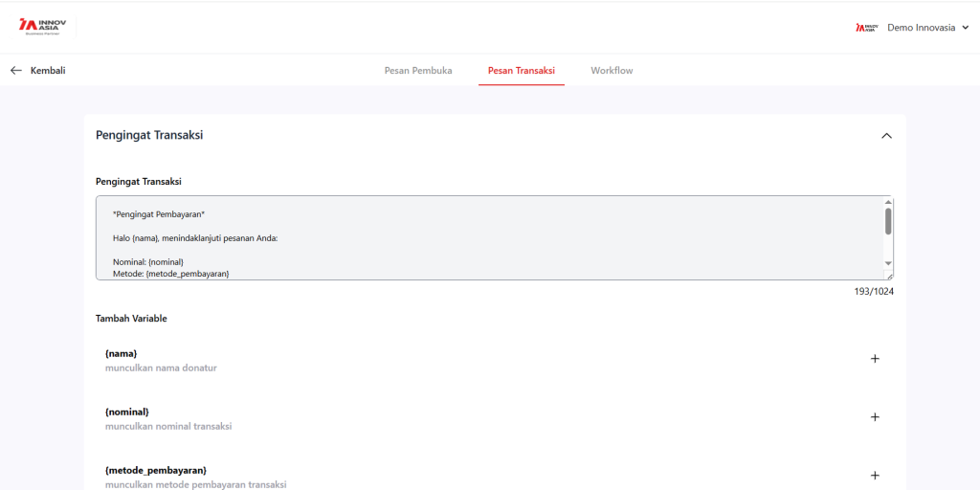Click the Innov Asia logo in header
Viewport: 980px width, 490px height.
pos(43,27)
